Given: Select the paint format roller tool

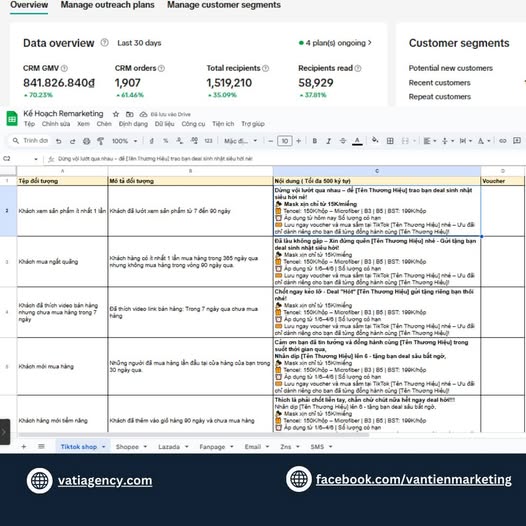Looking at the screenshot, I should tap(100, 141).
